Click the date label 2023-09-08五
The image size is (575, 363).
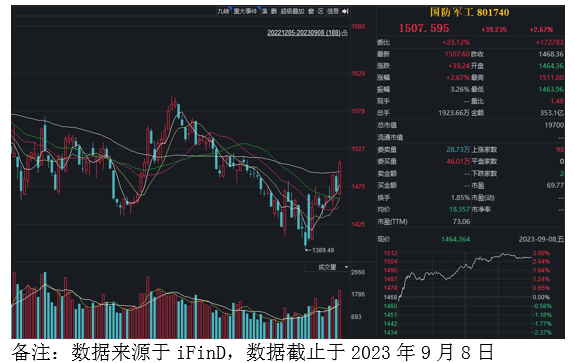tap(541, 239)
